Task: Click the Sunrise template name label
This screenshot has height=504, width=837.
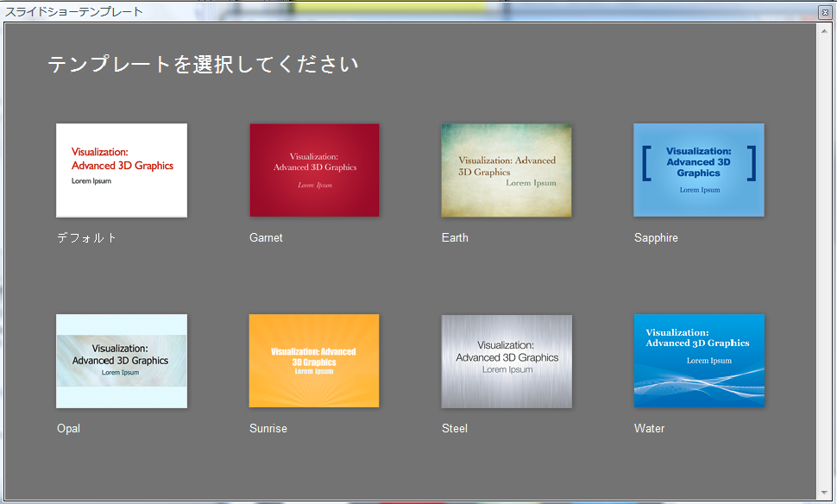Action: coord(268,428)
